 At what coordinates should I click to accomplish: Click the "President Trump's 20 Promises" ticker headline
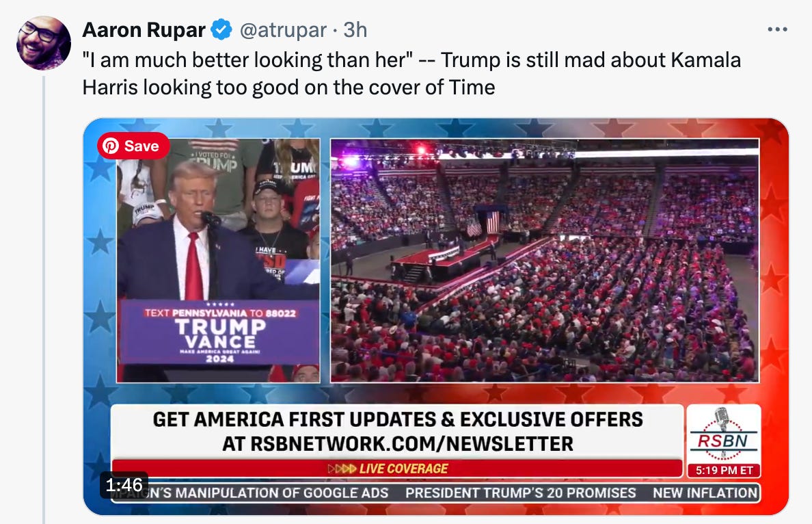pos(520,493)
